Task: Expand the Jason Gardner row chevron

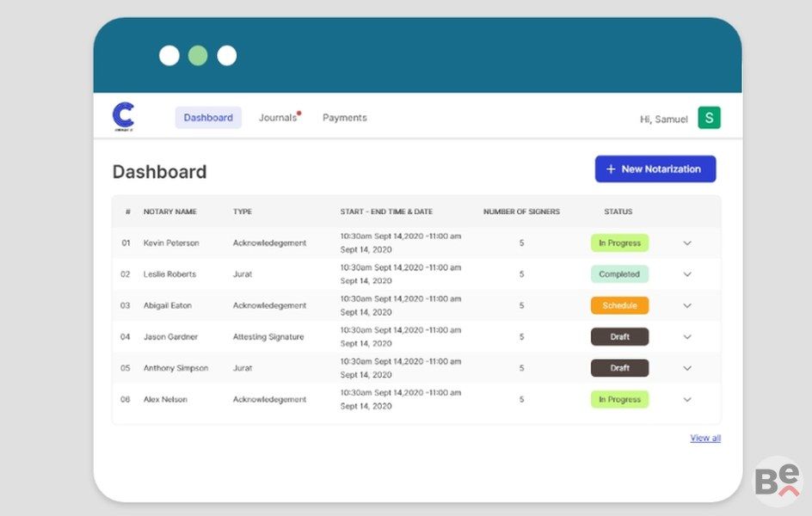Action: pos(687,337)
